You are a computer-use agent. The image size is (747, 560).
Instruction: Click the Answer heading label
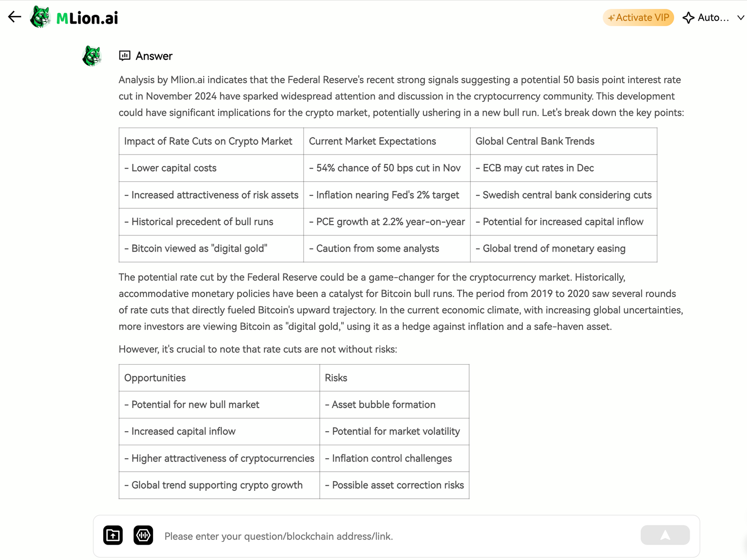tap(154, 56)
